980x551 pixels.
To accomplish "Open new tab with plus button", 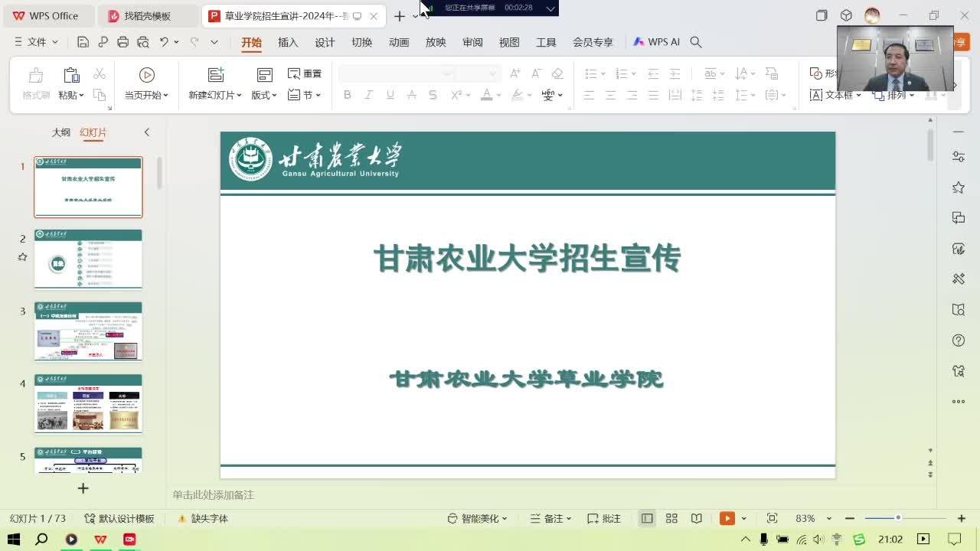I will [399, 16].
